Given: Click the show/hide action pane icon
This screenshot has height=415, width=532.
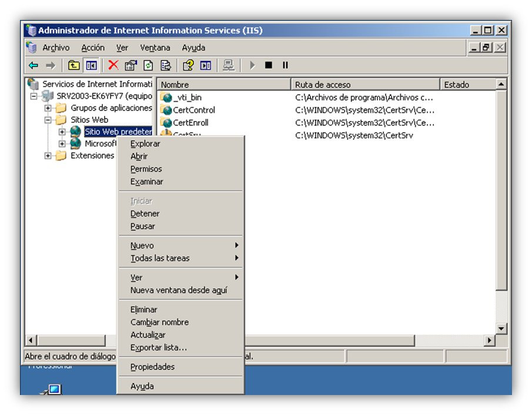Looking at the screenshot, I should click(206, 65).
